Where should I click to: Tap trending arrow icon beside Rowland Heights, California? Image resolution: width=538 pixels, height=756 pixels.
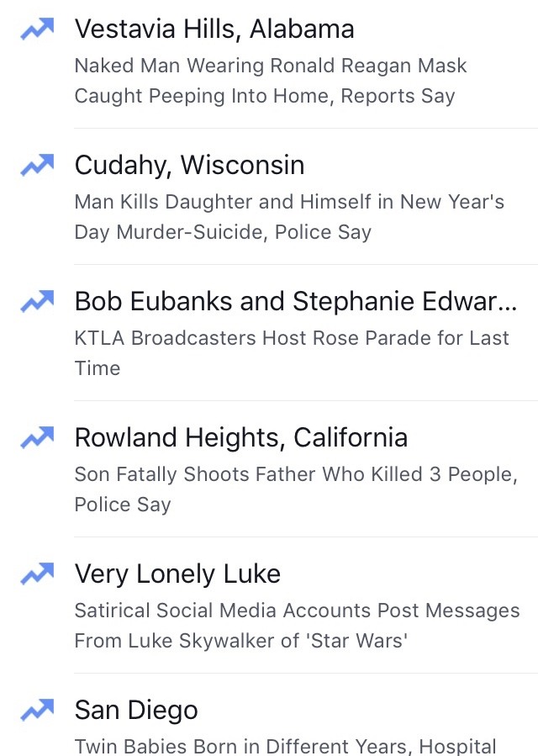click(37, 438)
